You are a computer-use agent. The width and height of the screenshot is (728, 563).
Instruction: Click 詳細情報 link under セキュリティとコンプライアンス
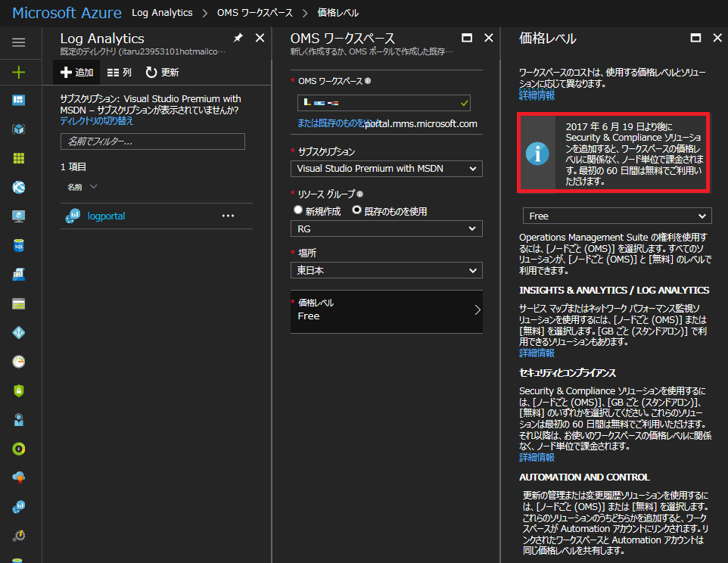(537, 457)
